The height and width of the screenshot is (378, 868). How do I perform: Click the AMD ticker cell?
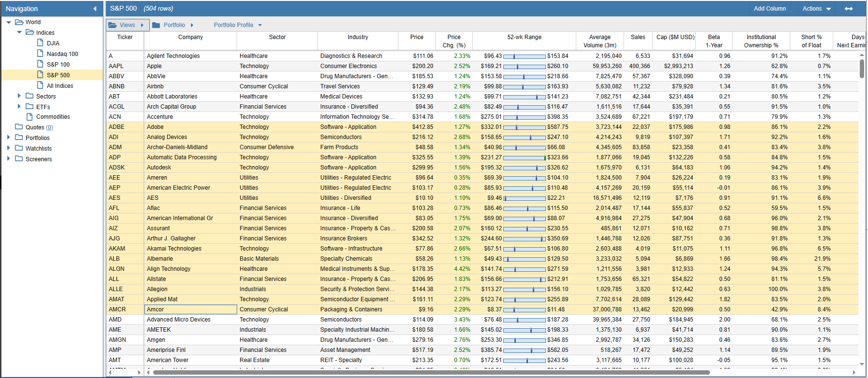(125, 320)
